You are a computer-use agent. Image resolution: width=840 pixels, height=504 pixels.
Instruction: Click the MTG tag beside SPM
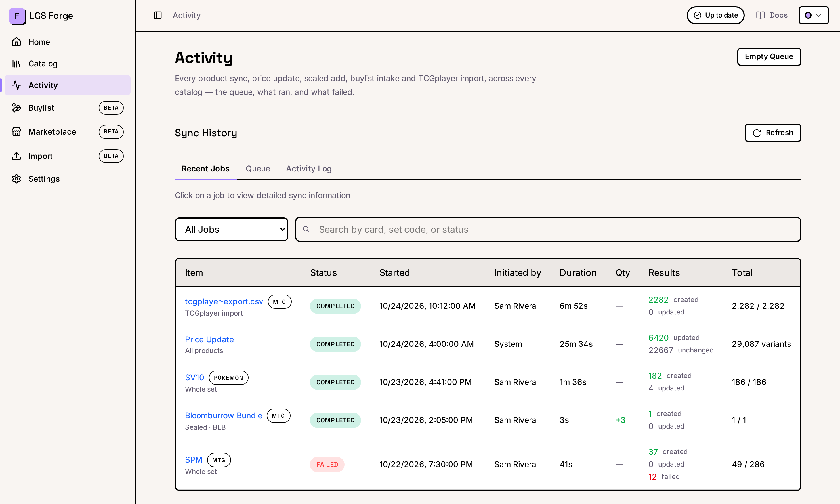[x=219, y=460]
